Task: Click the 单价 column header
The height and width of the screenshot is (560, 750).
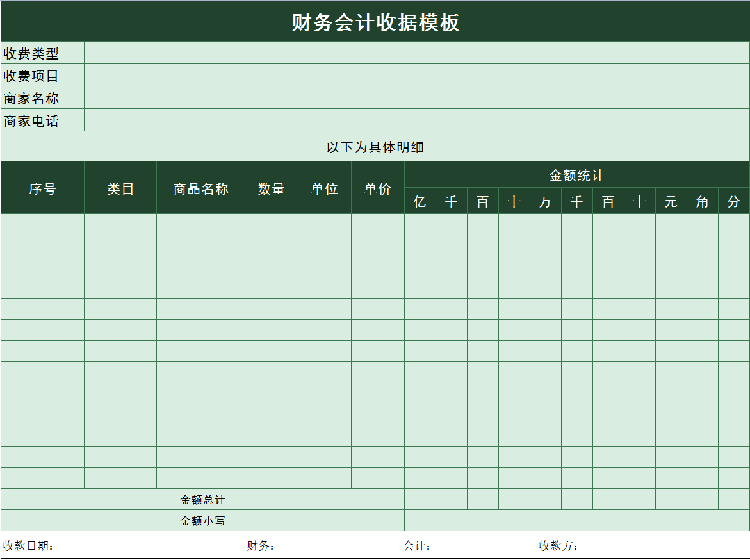Action: coord(377,187)
